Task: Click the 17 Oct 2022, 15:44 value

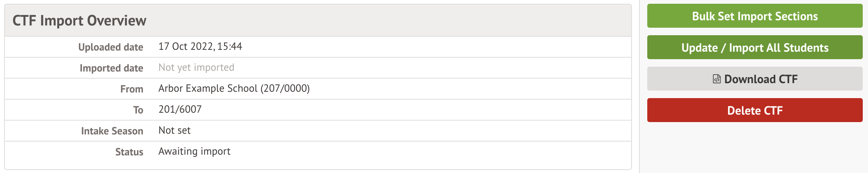Action: (200, 46)
